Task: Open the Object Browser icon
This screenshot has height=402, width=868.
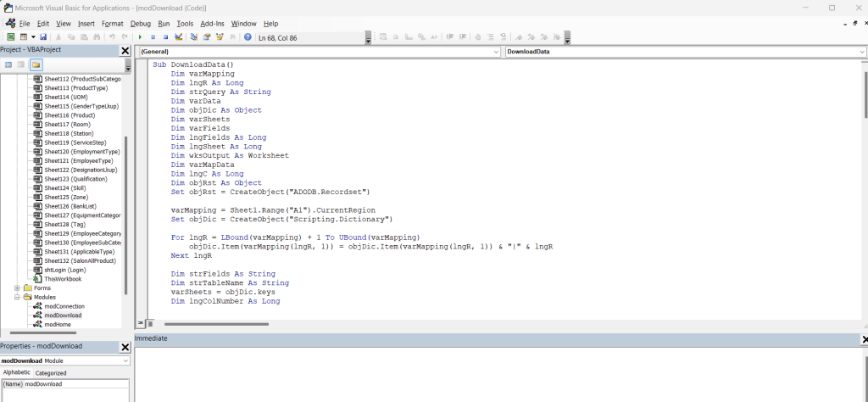Action: [x=220, y=37]
